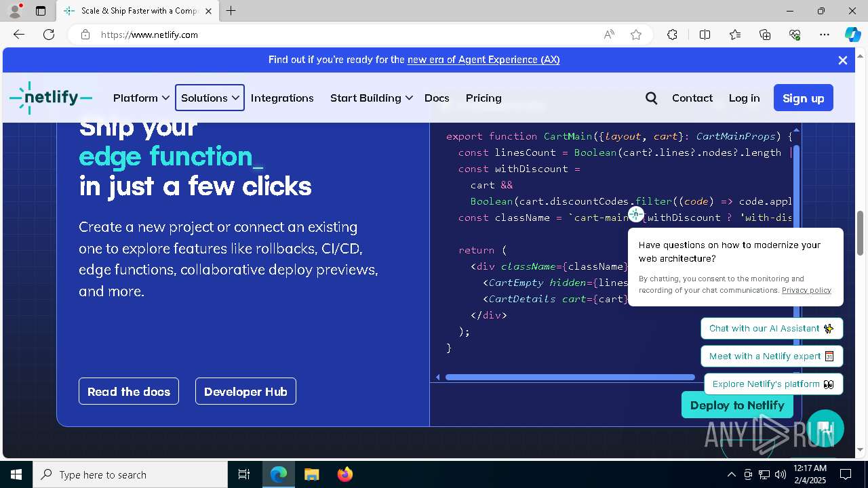The height and width of the screenshot is (488, 868).
Task: Open the Favorites list
Action: (735, 35)
